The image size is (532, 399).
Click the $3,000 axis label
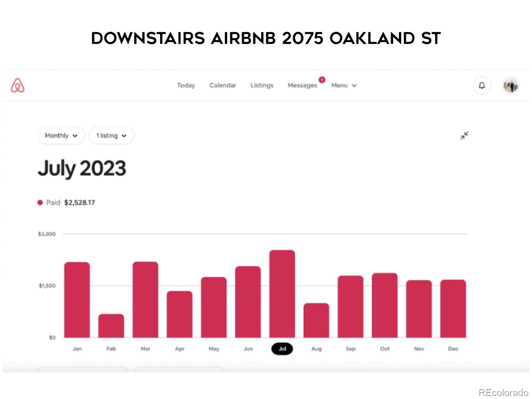click(47, 234)
